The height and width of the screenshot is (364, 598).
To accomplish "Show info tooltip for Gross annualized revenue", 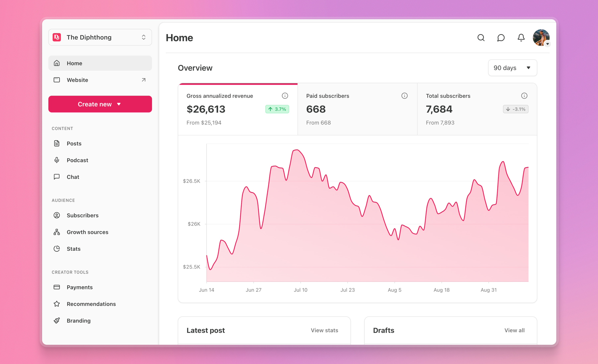I will coord(285,96).
